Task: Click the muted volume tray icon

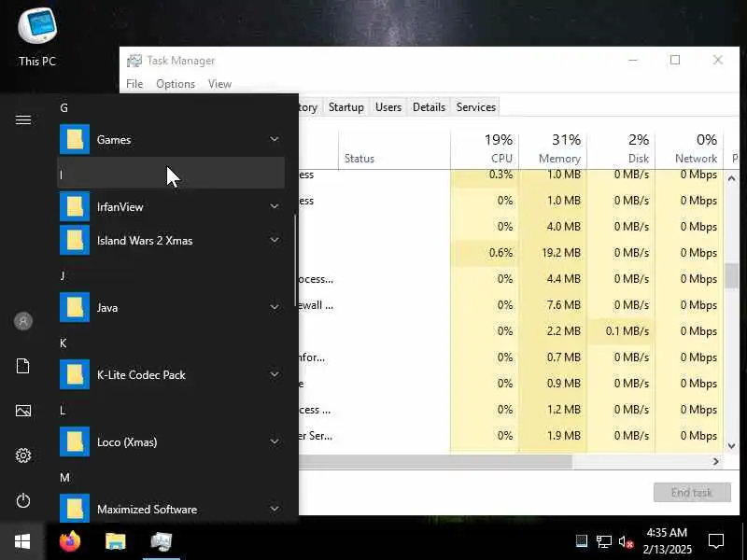Action: [626, 541]
